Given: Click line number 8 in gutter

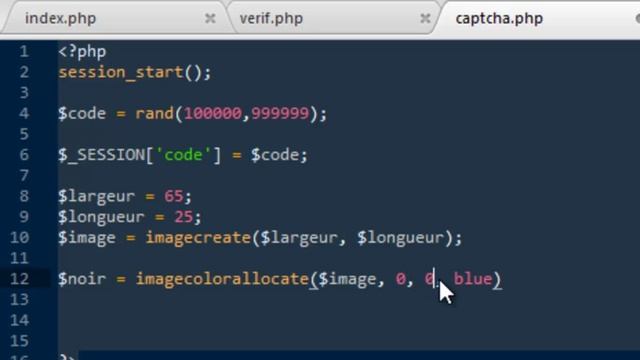Looking at the screenshot, I should [x=24, y=196].
